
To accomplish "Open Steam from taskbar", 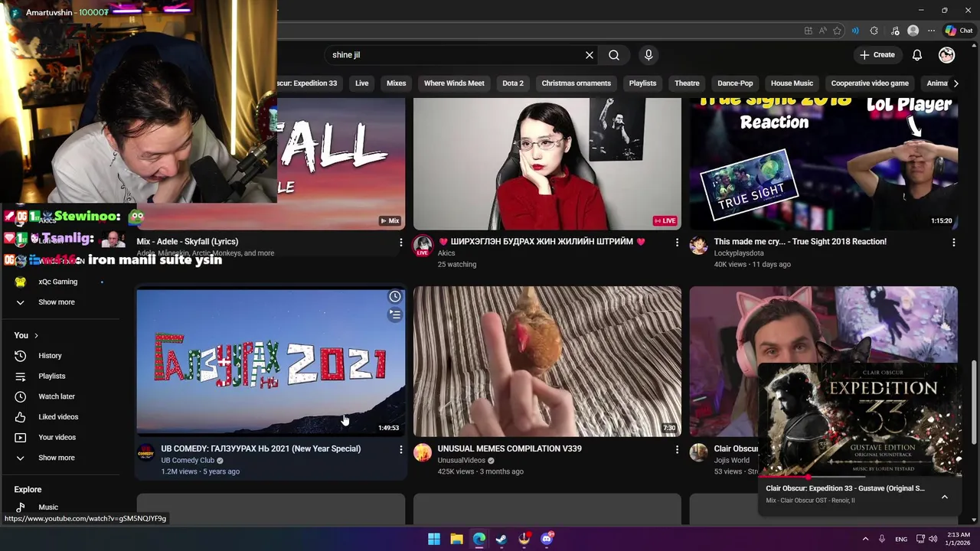I will pyautogui.click(x=501, y=539).
